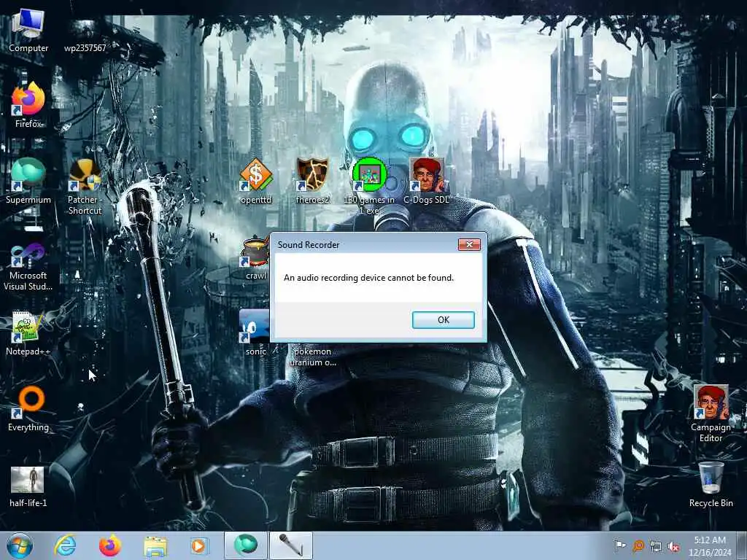Select the pokemon uranium shortcut label
Screen dimensions: 747x560
tap(312, 357)
